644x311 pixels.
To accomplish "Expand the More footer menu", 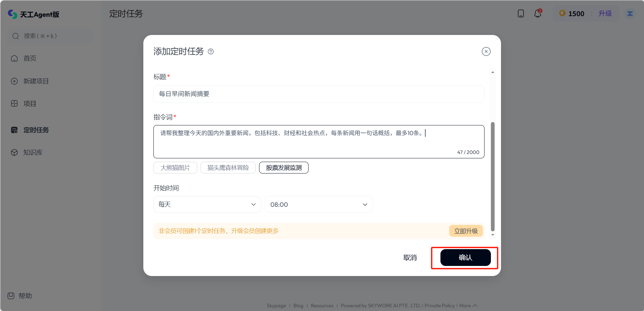I will click(468, 306).
